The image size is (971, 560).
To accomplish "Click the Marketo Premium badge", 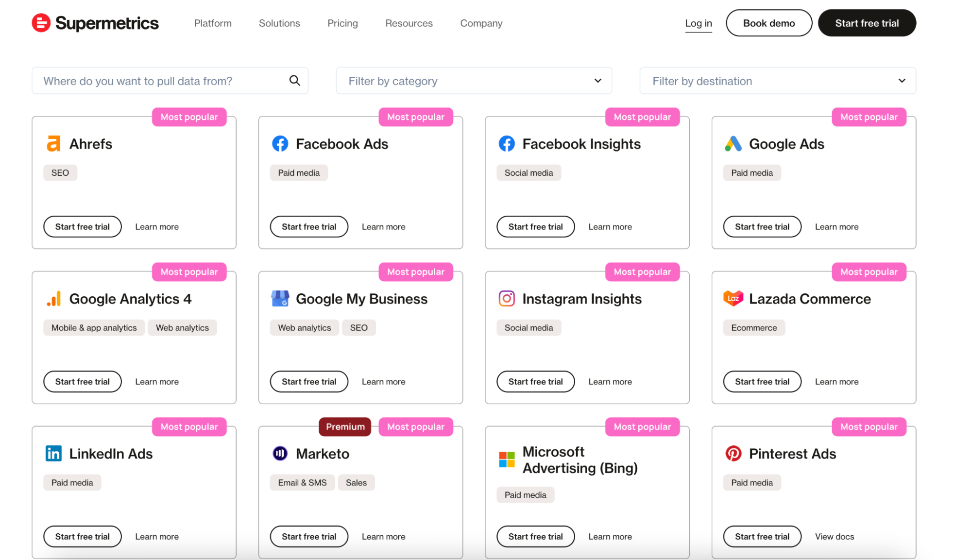I will click(x=345, y=426).
